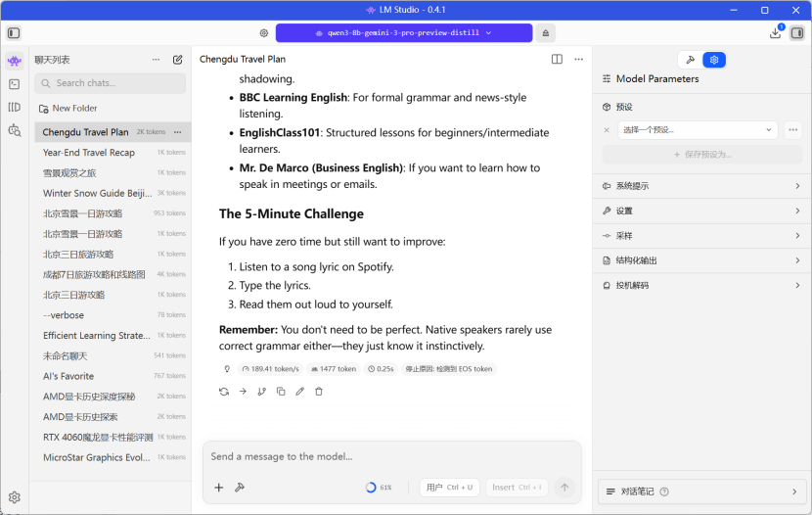
Task: Expand the 系统提示 section
Action: tap(701, 186)
